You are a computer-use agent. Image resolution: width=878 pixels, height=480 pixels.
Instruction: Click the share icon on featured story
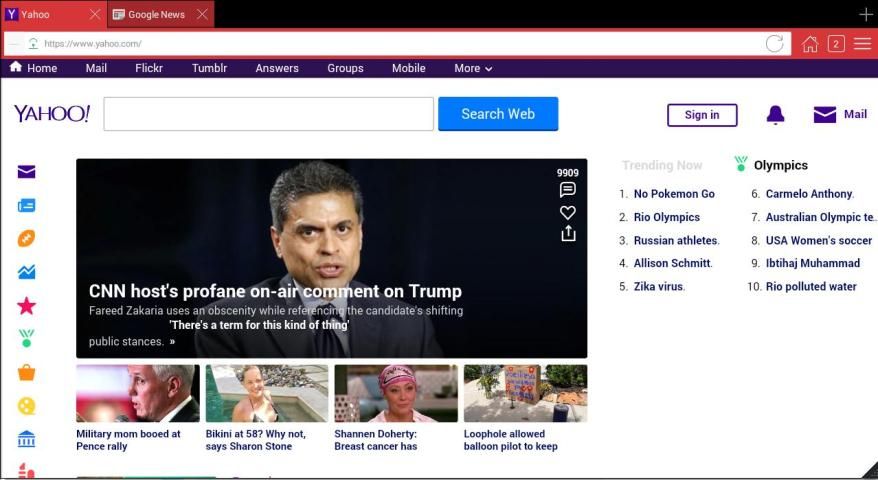(x=567, y=234)
